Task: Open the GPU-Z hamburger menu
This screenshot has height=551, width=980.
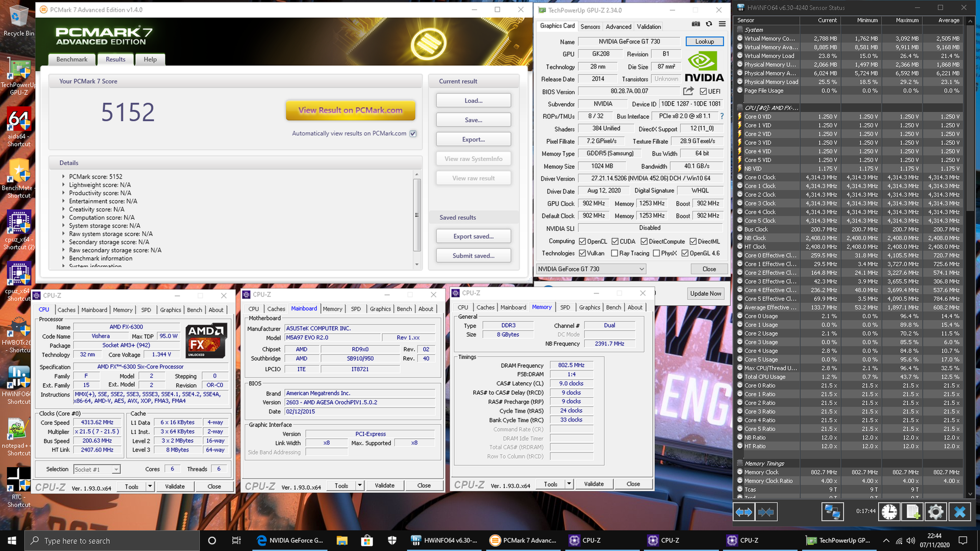Action: (722, 24)
